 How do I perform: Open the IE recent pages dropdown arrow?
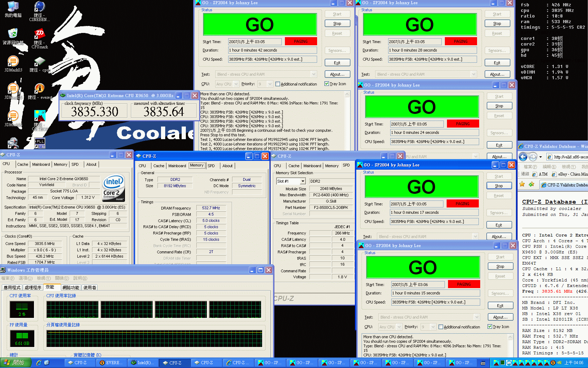(540, 157)
